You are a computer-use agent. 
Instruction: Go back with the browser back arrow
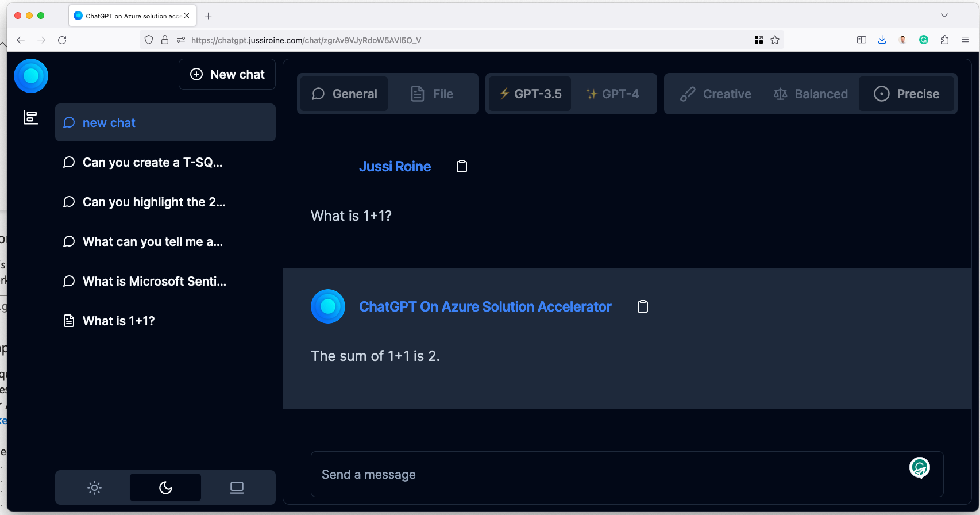21,40
